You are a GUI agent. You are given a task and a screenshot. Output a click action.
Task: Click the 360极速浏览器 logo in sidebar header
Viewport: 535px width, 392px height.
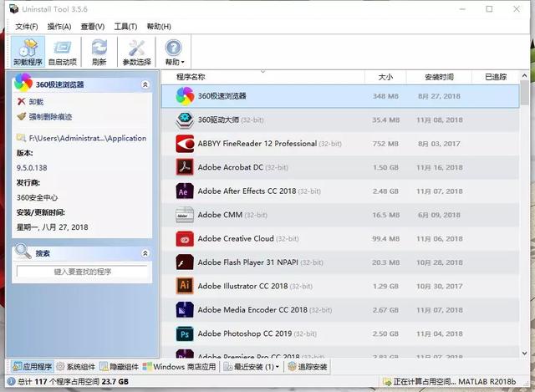click(x=23, y=83)
